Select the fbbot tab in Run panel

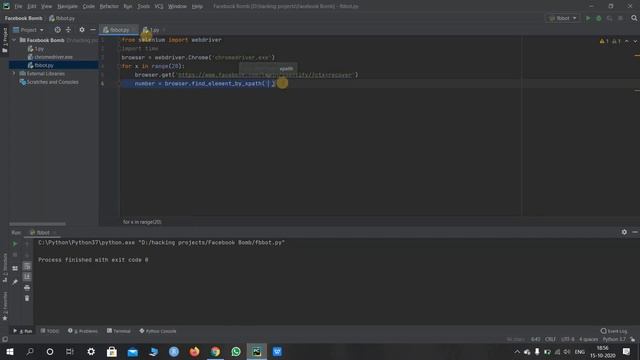click(41, 233)
